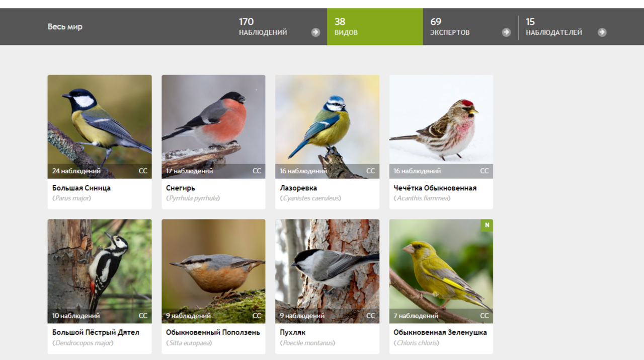Open the Обыкновенный Поползень species link
The image size is (644, 360).
pyautogui.click(x=213, y=332)
